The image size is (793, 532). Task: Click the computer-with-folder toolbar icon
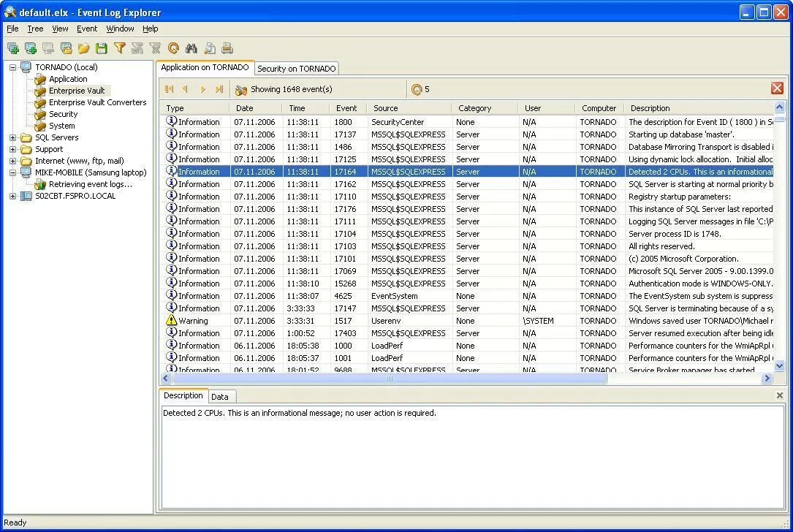tap(66, 48)
